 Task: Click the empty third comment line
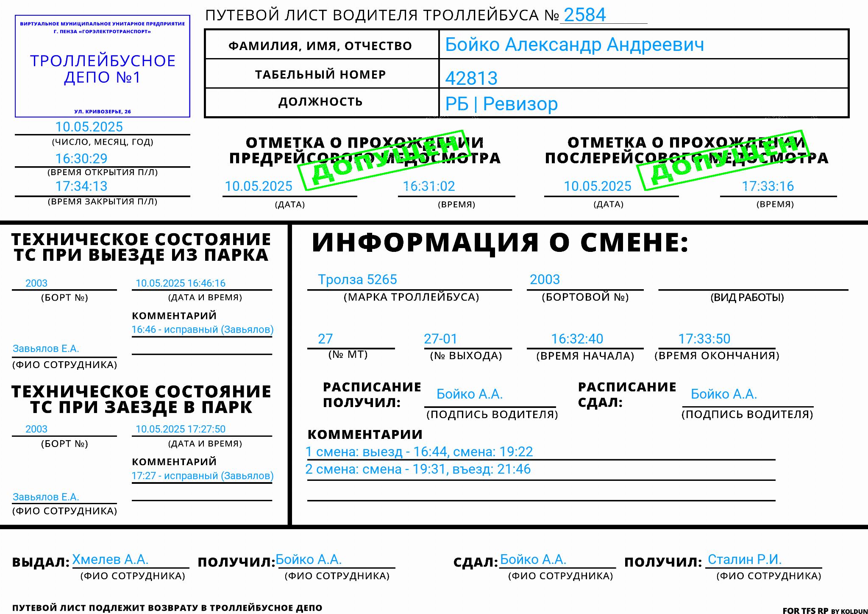pyautogui.click(x=541, y=492)
